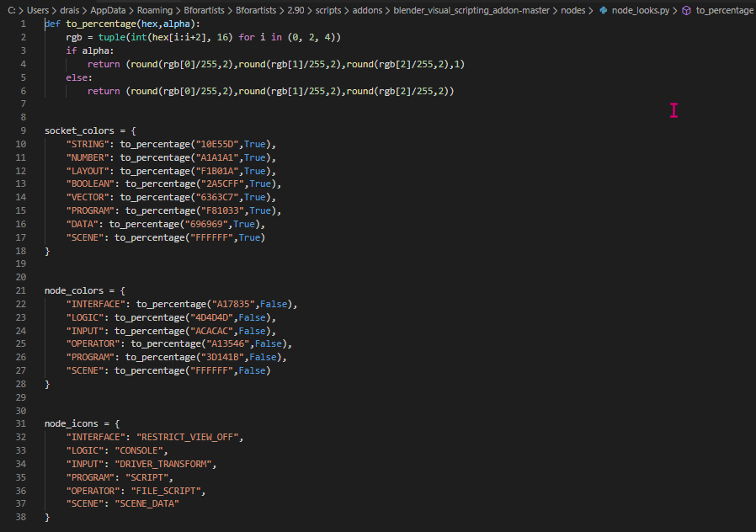
Task: Click hex value "A13546"
Action: tap(227, 343)
